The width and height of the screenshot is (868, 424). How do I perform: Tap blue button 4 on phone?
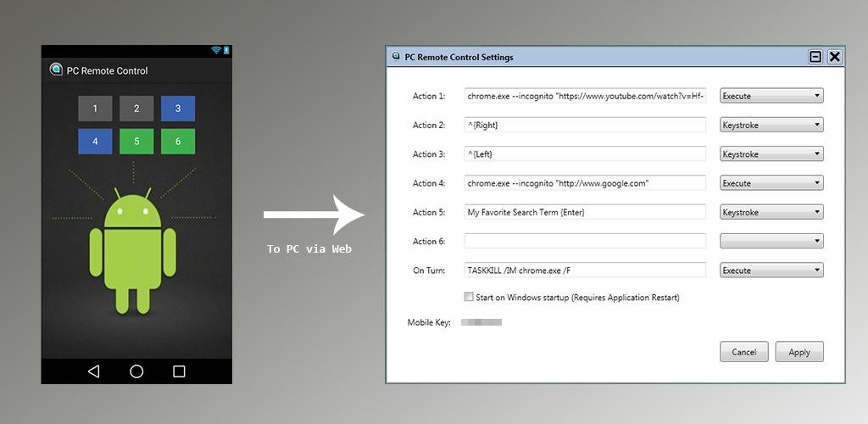95,141
